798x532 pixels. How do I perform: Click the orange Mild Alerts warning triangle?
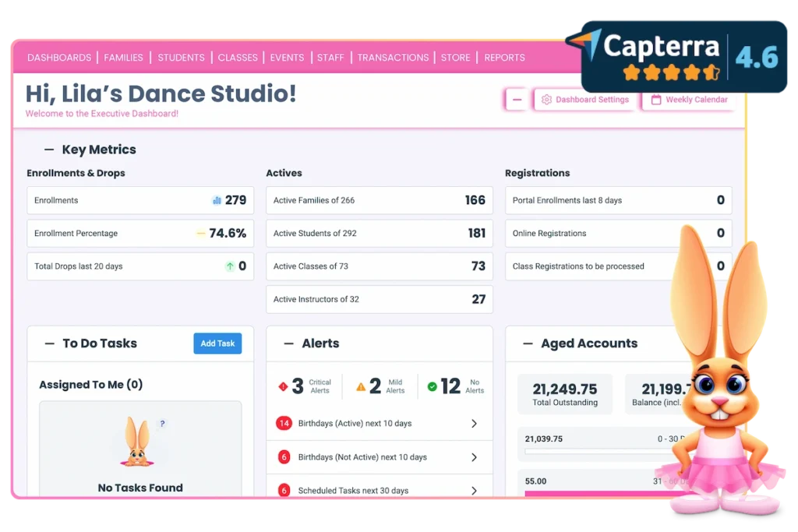361,386
